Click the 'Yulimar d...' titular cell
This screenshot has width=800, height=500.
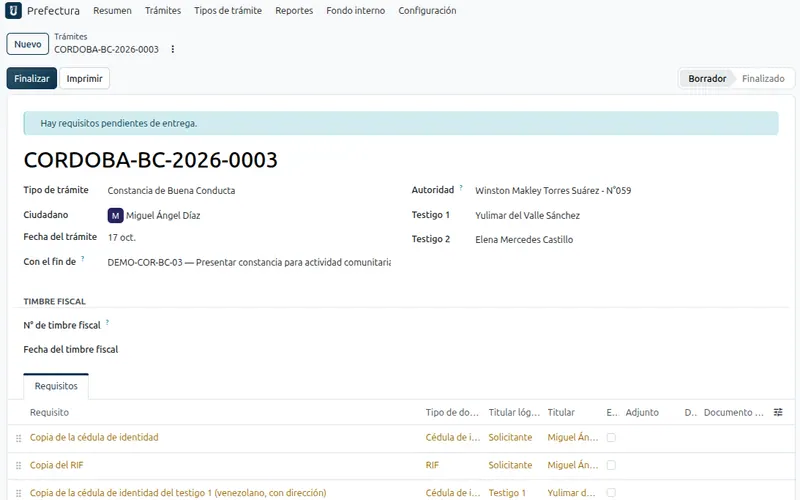coord(571,493)
